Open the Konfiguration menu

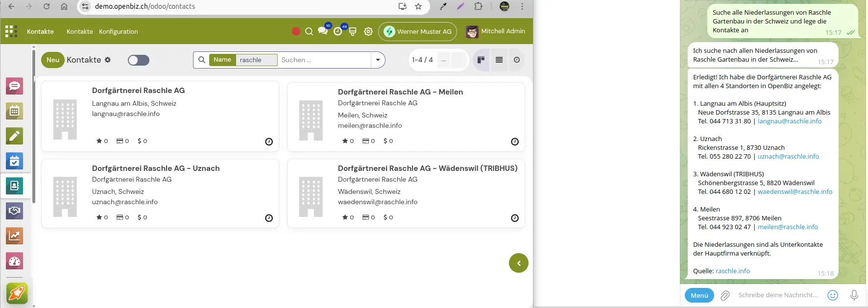pyautogui.click(x=118, y=31)
